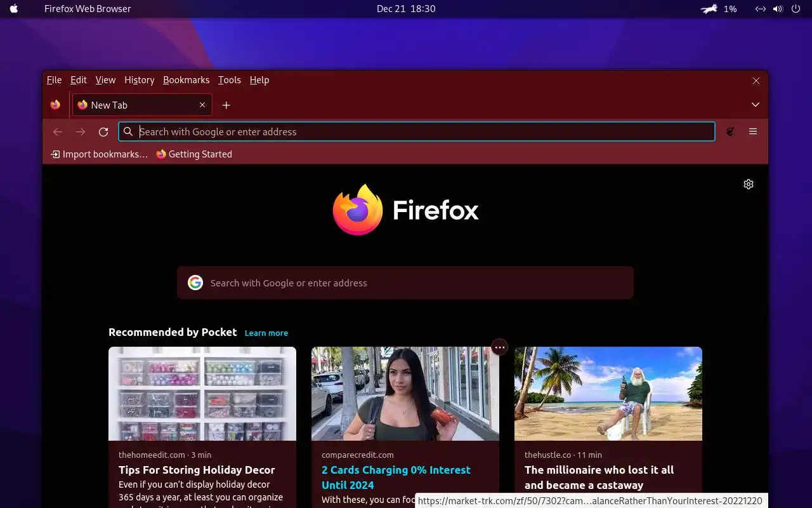
Task: Open the Dec 21 18:30 clock panel
Action: click(x=406, y=9)
